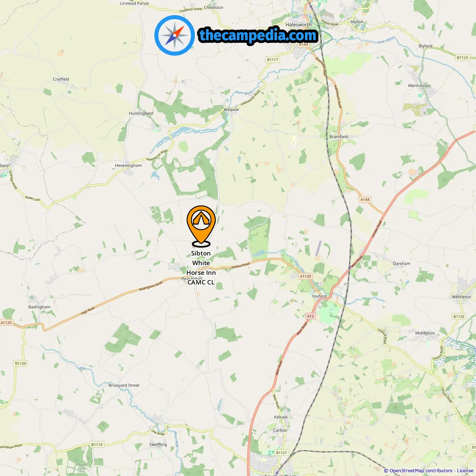Click the A144 road shield near Bramfield
Image resolution: width=476 pixels, height=476 pixels.
pos(365,200)
